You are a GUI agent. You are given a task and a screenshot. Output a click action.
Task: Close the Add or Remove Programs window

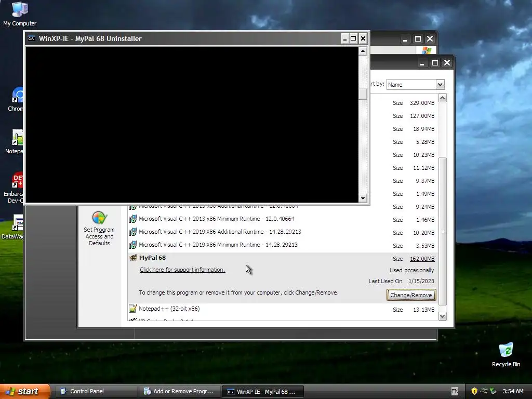447,63
